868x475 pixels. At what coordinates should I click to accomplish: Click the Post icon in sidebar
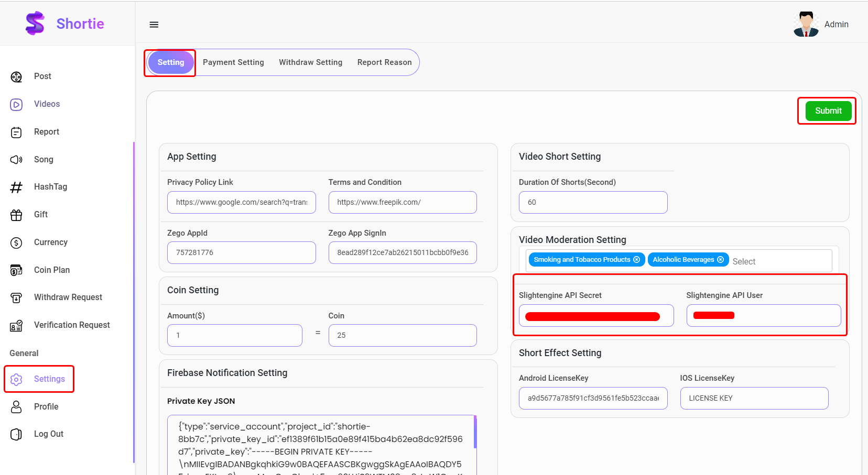(16, 77)
